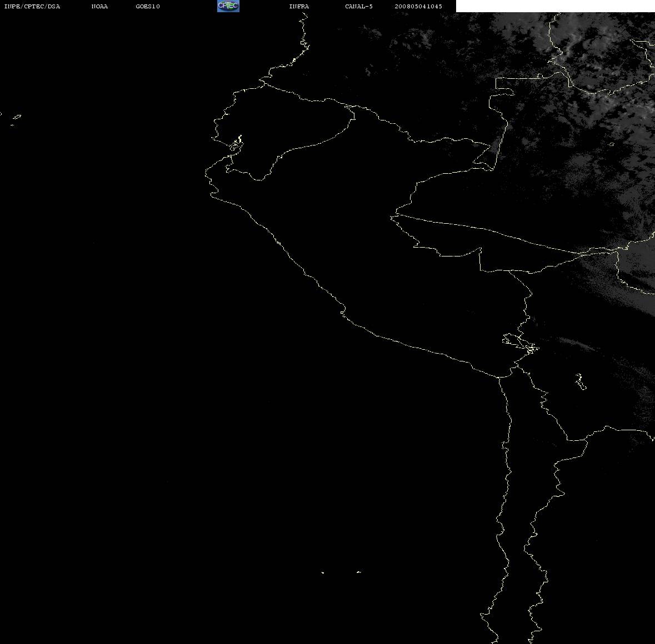
Task: Select the INPE/CPTEC/DSA header text
Action: [x=32, y=6]
